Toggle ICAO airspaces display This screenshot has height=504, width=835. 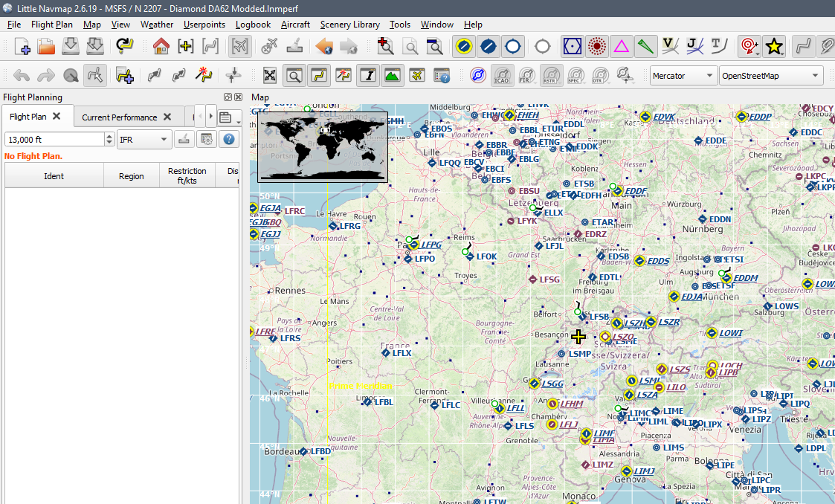(502, 76)
